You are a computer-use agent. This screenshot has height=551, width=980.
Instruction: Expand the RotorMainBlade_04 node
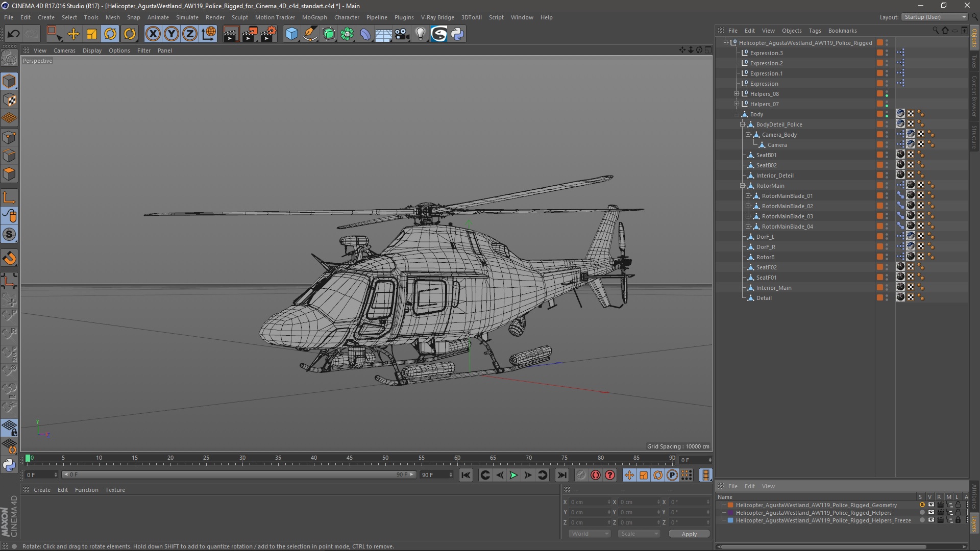click(748, 227)
